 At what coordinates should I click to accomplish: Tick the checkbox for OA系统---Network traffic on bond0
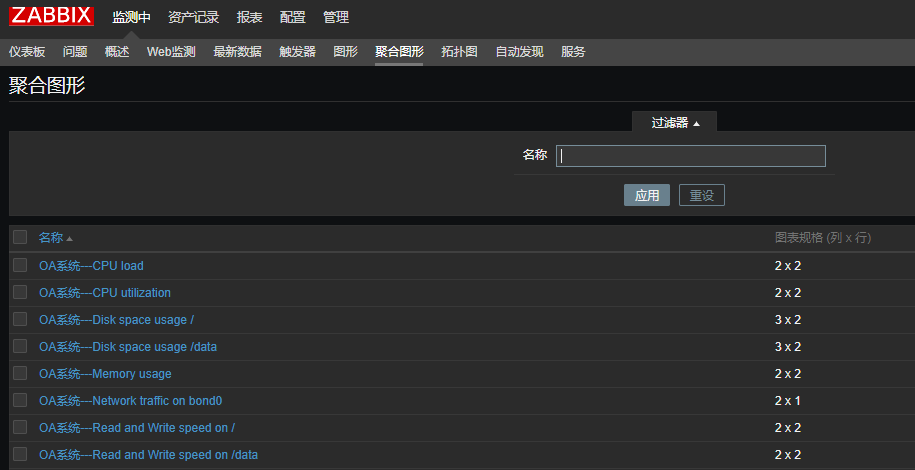pos(20,400)
